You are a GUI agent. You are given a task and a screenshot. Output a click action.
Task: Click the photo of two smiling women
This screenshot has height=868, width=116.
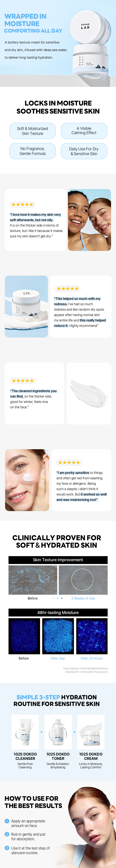coord(89,220)
